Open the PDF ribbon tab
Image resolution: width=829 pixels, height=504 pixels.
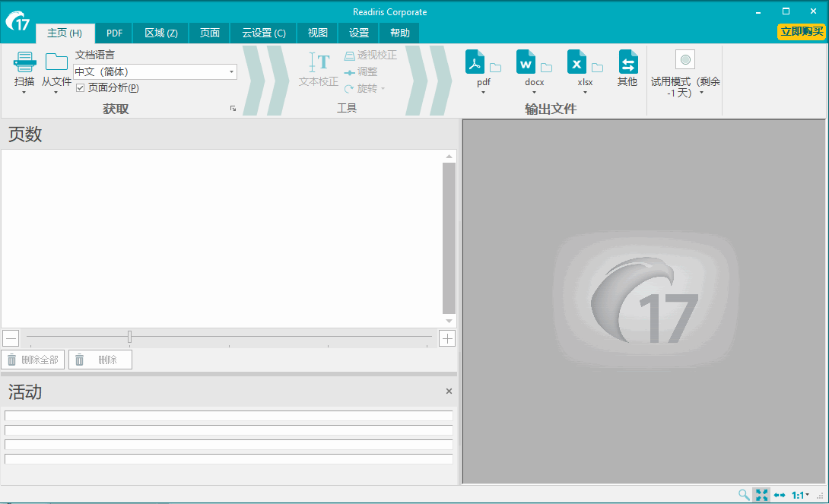tap(114, 33)
